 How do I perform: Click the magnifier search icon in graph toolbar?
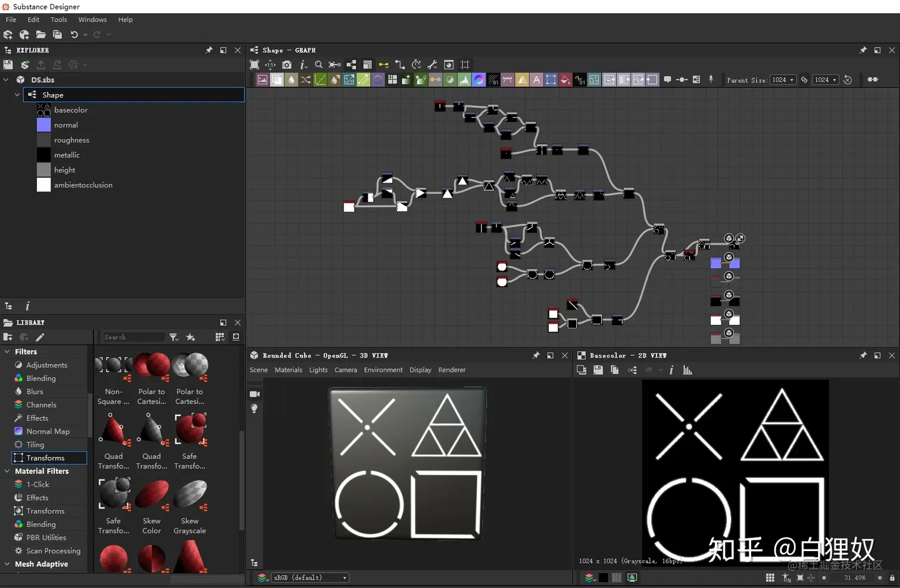point(318,64)
